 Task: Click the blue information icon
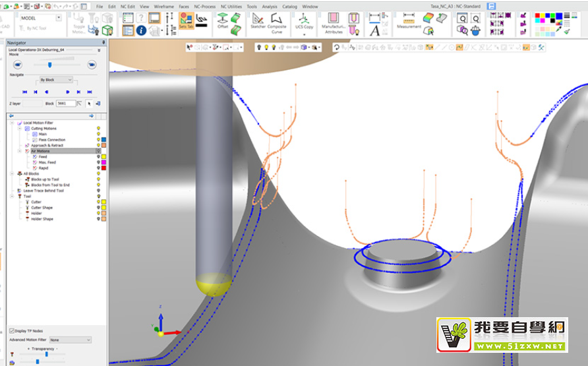pyautogui.click(x=141, y=30)
